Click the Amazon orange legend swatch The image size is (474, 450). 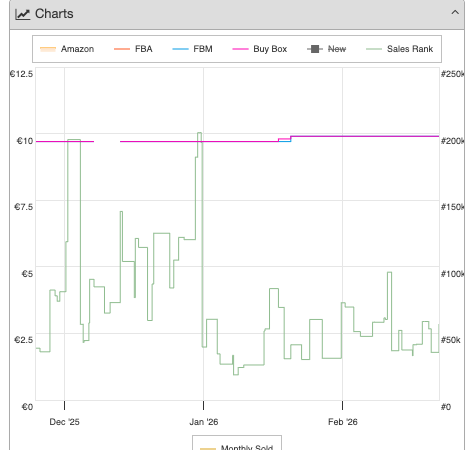(x=48, y=49)
